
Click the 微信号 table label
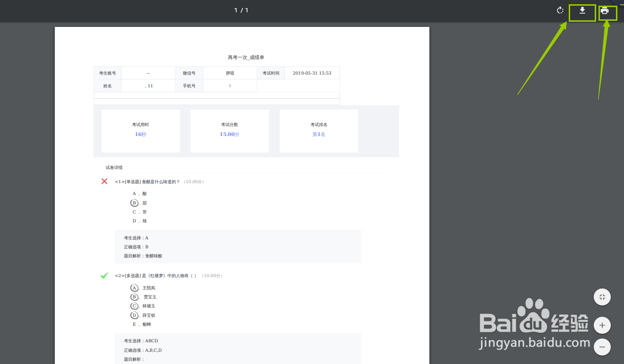(x=189, y=73)
